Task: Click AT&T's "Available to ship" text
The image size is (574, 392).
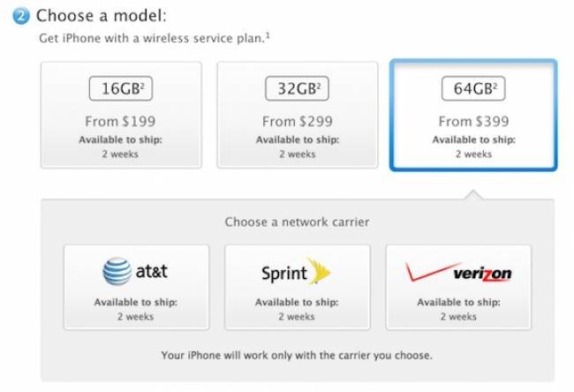Action: click(136, 303)
